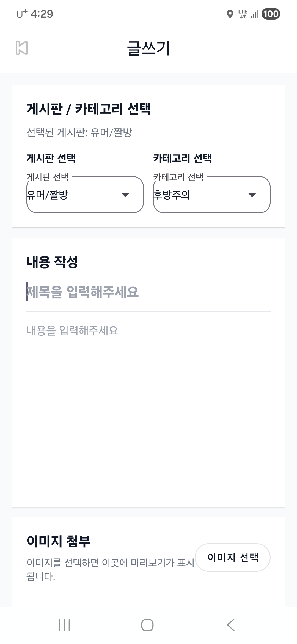Tap the LTE data indicator icon
This screenshot has width=297, height=644.
(243, 14)
